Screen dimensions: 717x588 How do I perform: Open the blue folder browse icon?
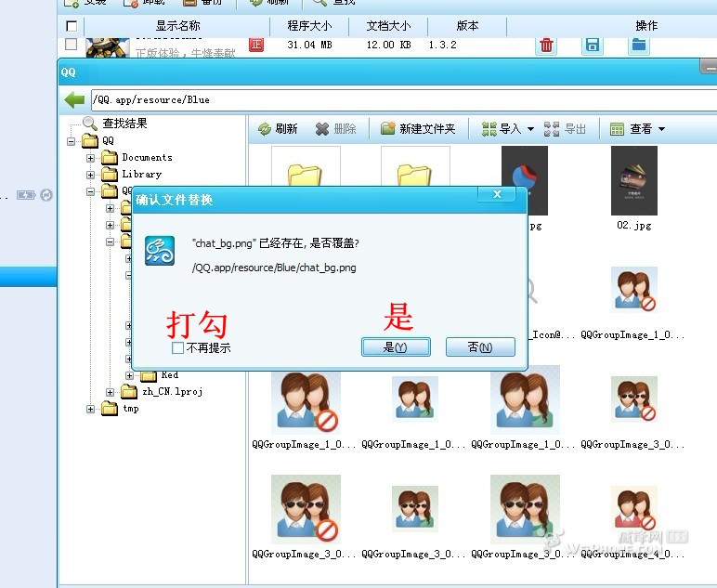click(638, 45)
